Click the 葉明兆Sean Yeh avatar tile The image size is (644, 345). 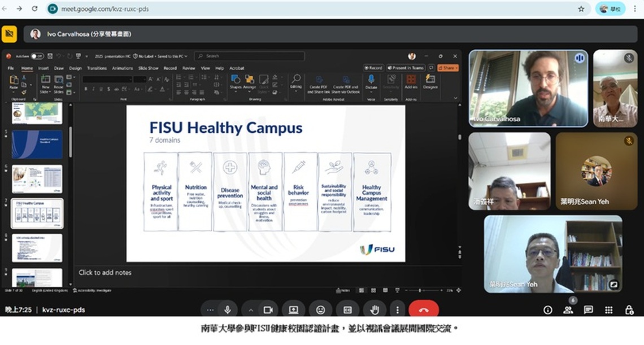point(597,171)
